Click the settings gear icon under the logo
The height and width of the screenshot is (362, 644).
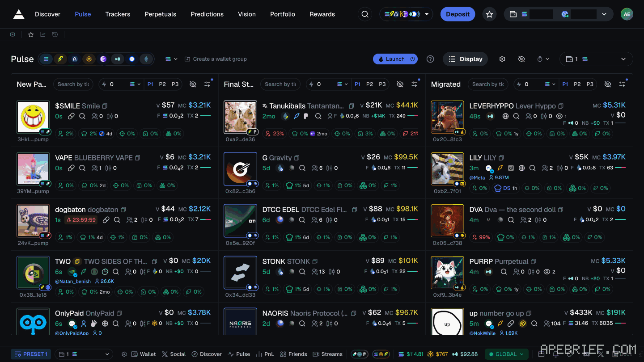tap(13, 34)
